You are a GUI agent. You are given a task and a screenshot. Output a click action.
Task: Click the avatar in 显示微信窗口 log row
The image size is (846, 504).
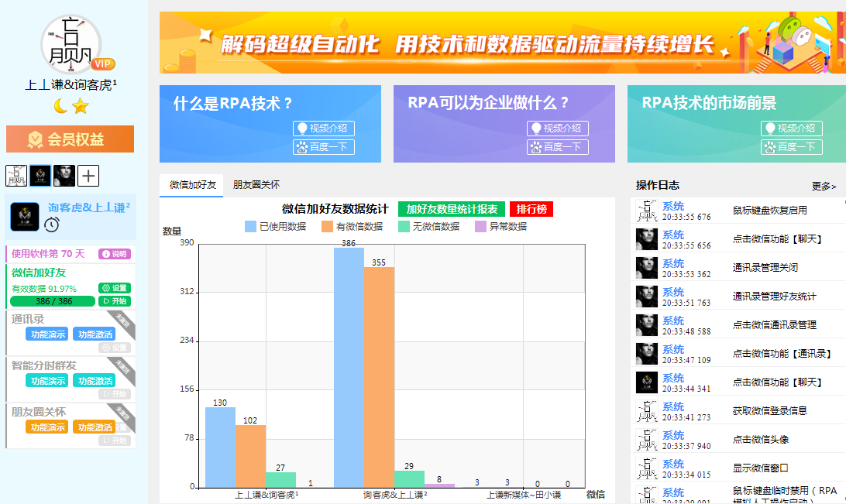646,468
